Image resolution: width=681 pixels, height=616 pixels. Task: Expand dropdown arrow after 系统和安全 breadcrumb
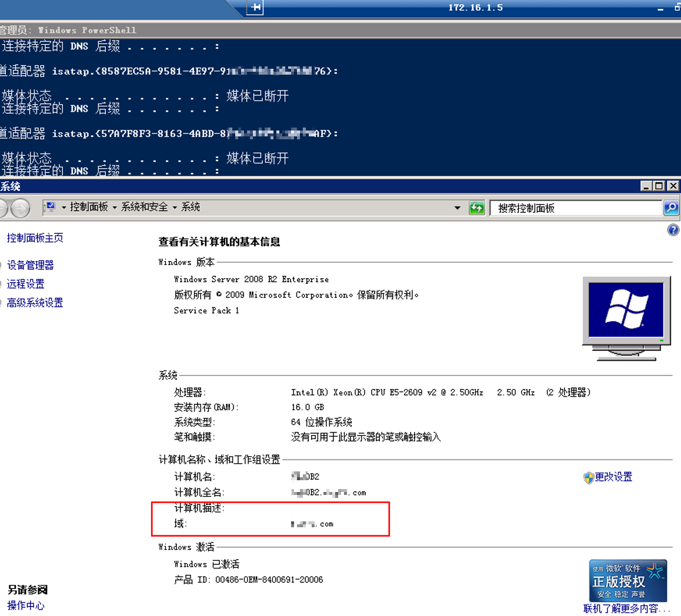pos(175,207)
